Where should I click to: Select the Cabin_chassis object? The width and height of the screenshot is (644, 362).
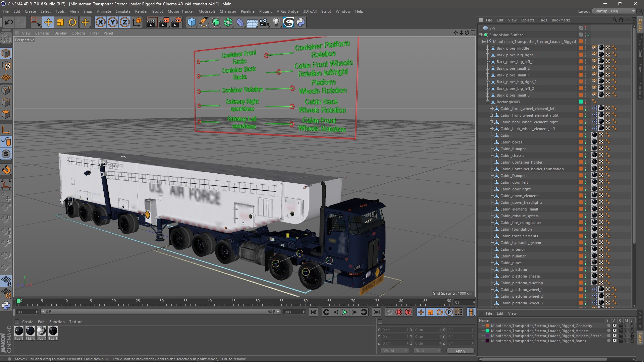coord(512,156)
